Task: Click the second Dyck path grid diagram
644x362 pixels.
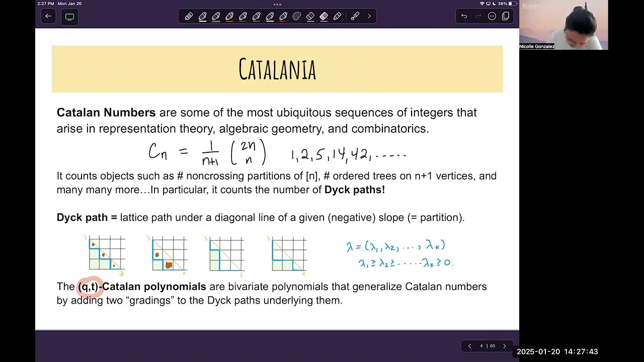Action: click(169, 254)
